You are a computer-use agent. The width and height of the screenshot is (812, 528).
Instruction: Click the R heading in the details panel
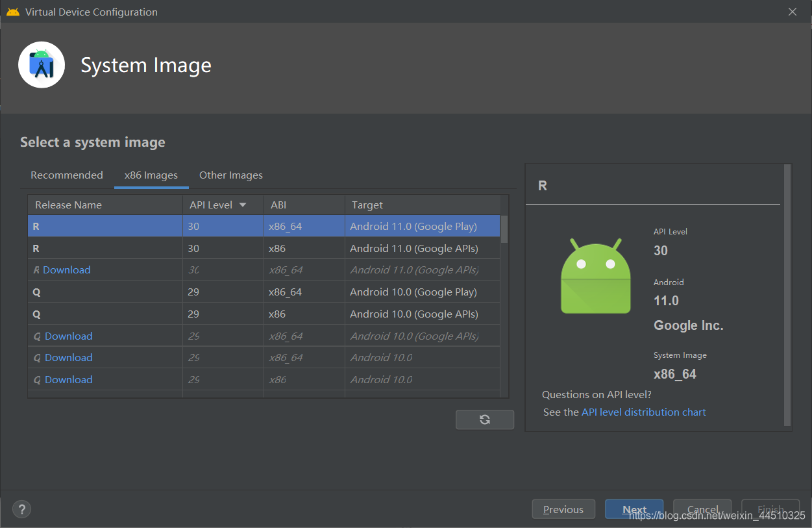(543, 186)
